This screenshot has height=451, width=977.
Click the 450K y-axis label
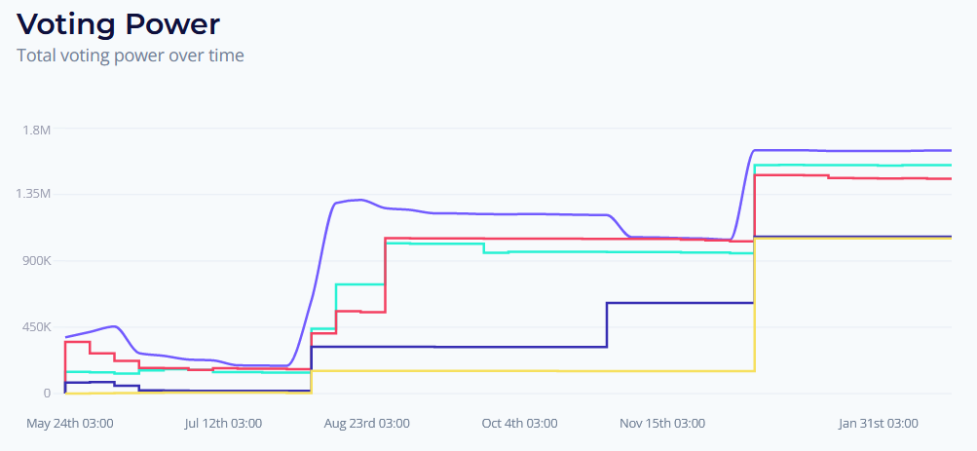pos(35,326)
